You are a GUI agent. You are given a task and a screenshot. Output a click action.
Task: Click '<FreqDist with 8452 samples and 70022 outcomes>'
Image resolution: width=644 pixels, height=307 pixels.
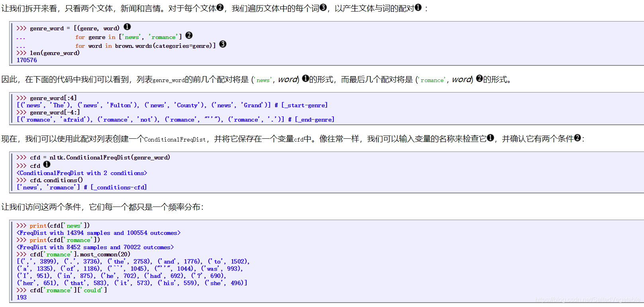point(95,247)
